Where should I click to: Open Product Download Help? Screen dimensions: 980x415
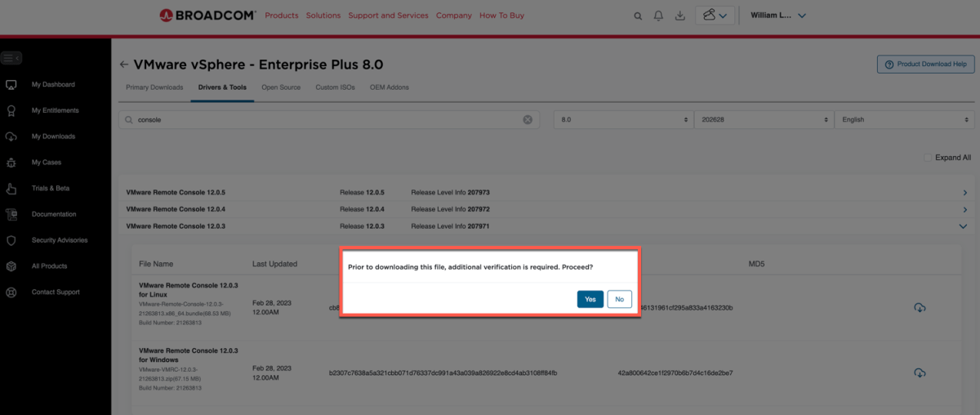pyautogui.click(x=925, y=64)
